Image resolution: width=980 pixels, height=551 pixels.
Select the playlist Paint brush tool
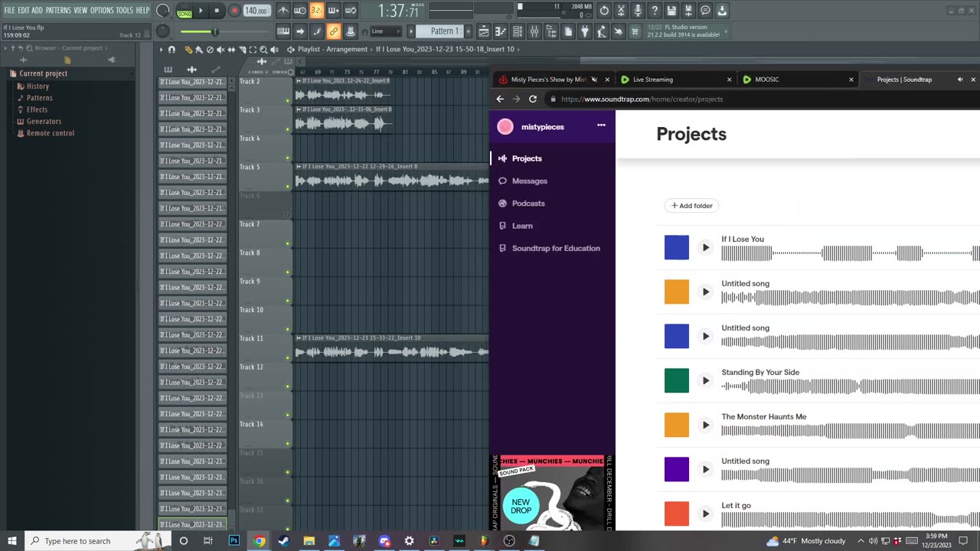click(x=198, y=50)
